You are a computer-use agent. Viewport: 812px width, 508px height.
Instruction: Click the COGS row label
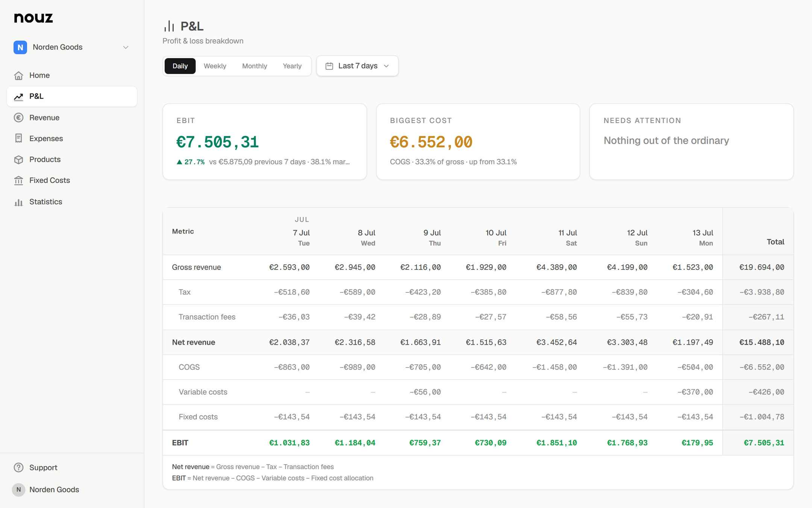tap(189, 367)
